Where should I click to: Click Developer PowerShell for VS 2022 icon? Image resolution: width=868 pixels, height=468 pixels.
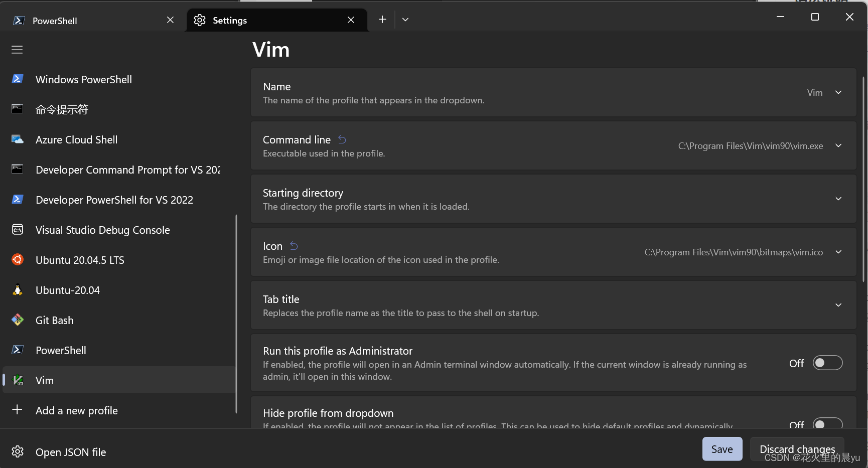(18, 200)
